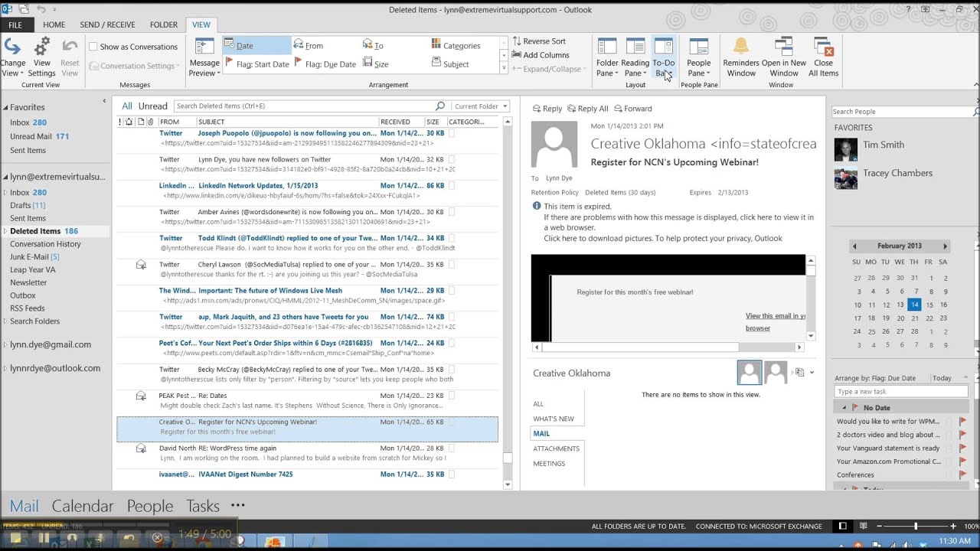Toggle category box on LinkedIn Network Updates
This screenshot has width=980, height=551.
(452, 185)
